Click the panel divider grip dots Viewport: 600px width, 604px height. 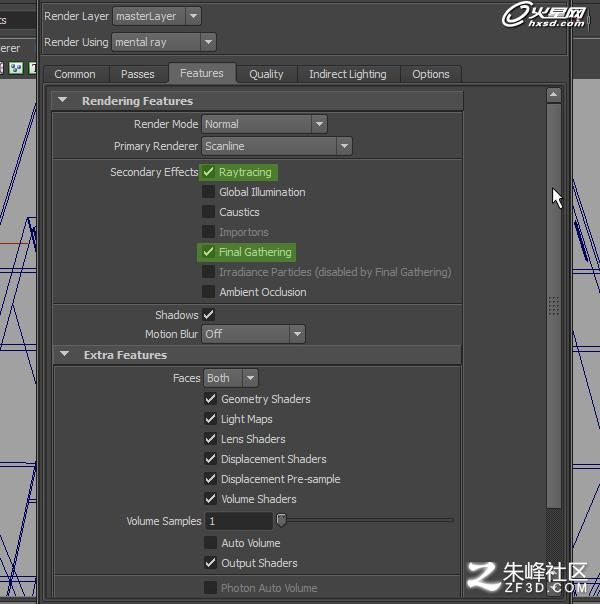click(x=553, y=306)
